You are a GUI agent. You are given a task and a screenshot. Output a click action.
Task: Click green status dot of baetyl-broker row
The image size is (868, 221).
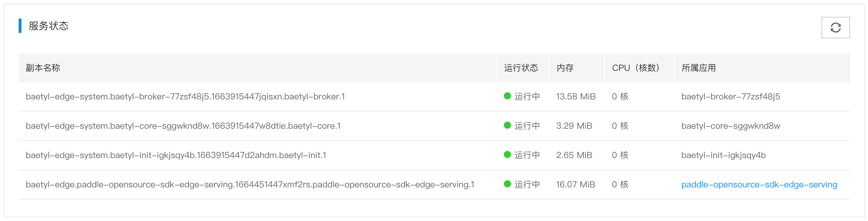tap(507, 96)
